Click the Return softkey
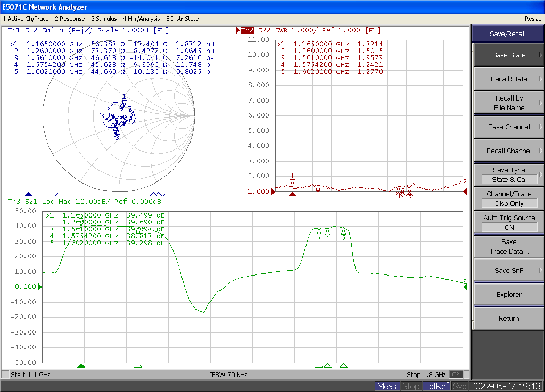Screen dimensions: 545x392 pos(509,319)
